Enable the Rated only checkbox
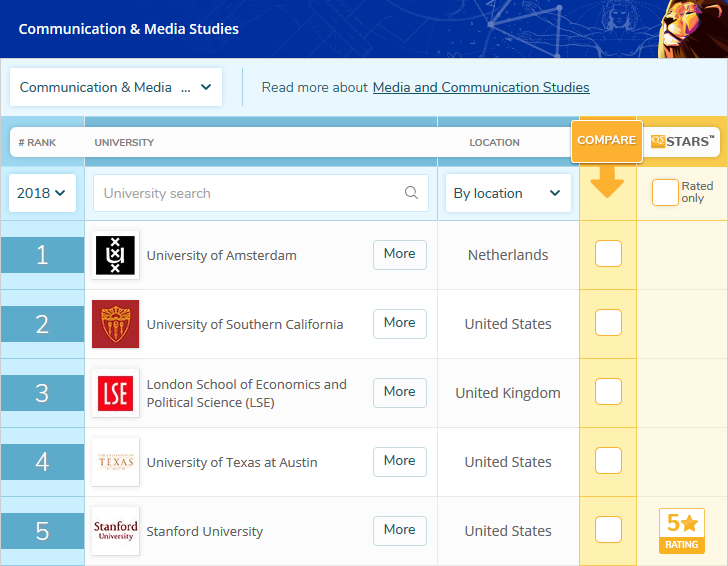The image size is (728, 566). pos(665,192)
